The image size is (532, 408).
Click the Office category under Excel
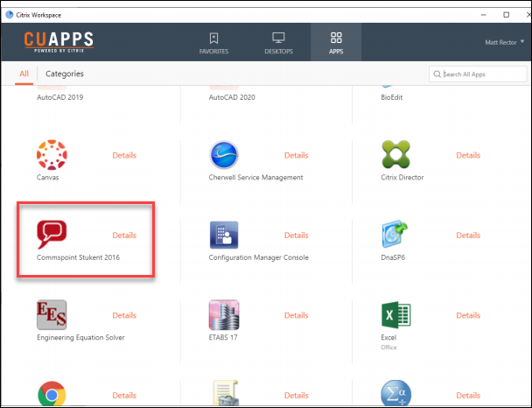pyautogui.click(x=388, y=348)
